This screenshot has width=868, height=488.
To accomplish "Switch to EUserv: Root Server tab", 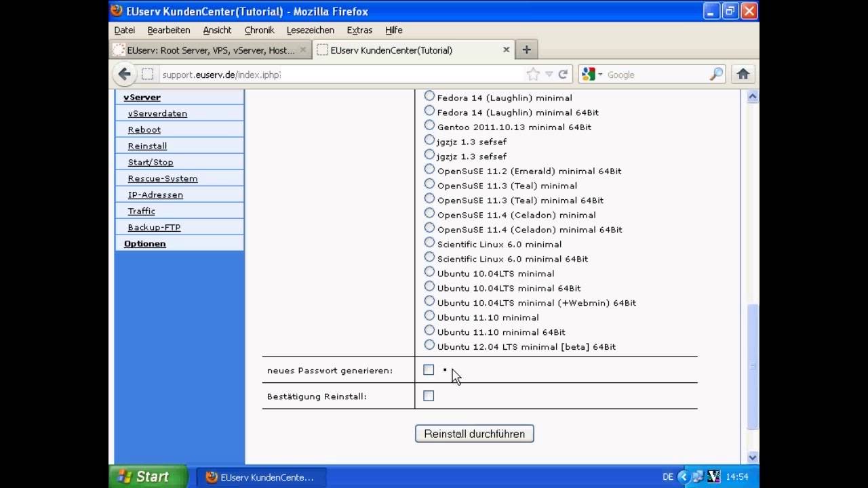I will coord(210,50).
